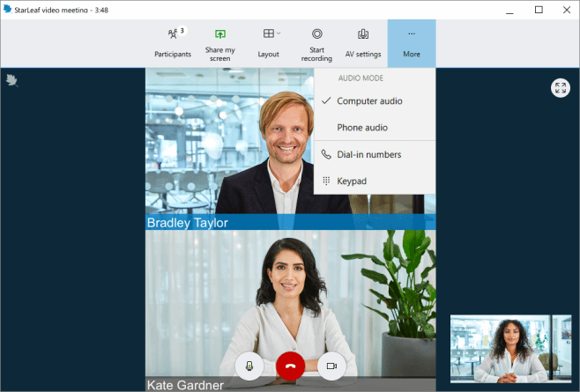Open the Participants panel

173,42
